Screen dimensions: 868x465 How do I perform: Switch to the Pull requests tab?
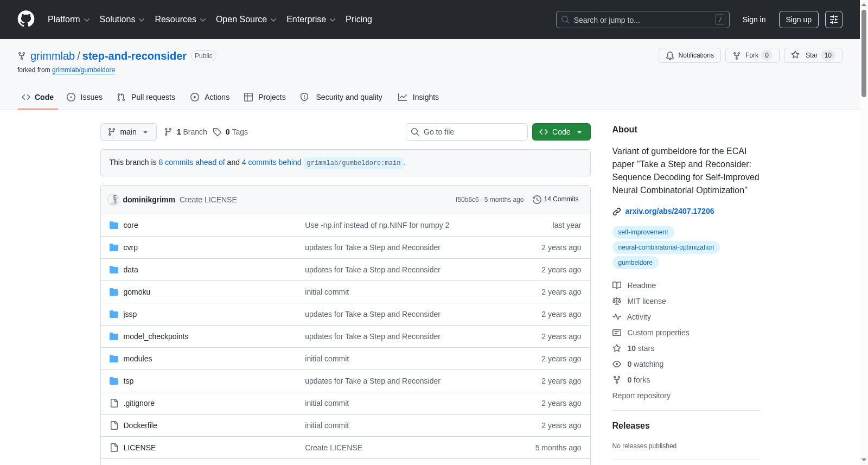click(x=146, y=97)
